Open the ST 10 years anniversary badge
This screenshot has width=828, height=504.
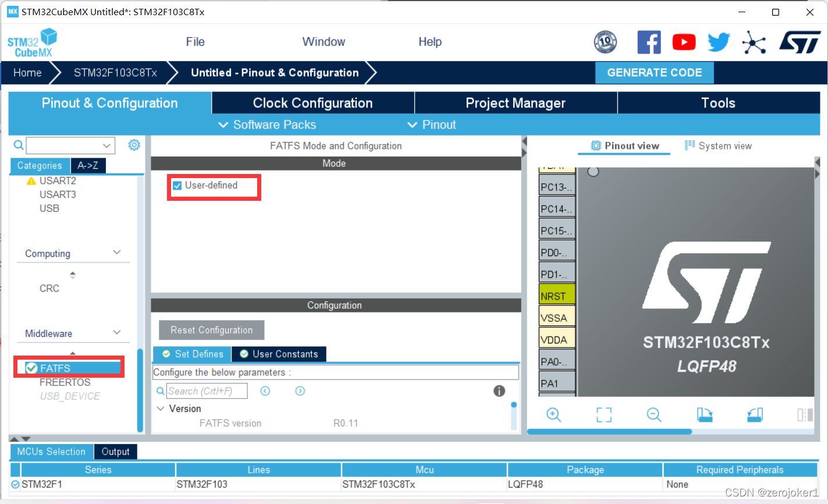(x=605, y=42)
